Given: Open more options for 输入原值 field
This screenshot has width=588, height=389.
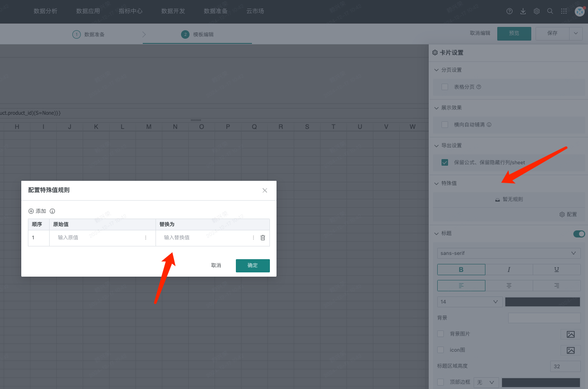Looking at the screenshot, I should coord(146,237).
